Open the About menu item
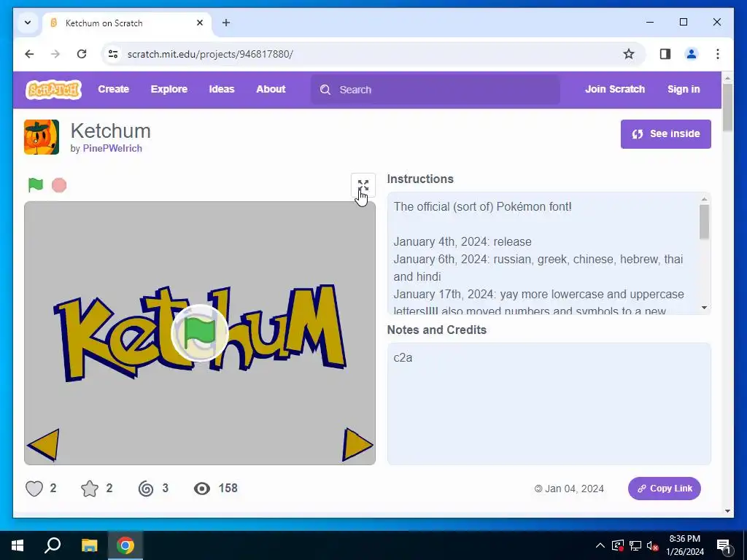747x560 pixels. 271,89
